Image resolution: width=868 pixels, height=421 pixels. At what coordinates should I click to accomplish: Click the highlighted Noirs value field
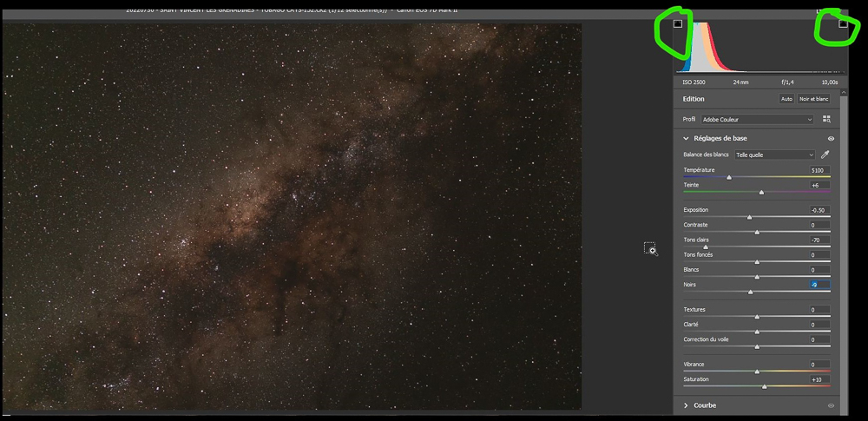[819, 285]
